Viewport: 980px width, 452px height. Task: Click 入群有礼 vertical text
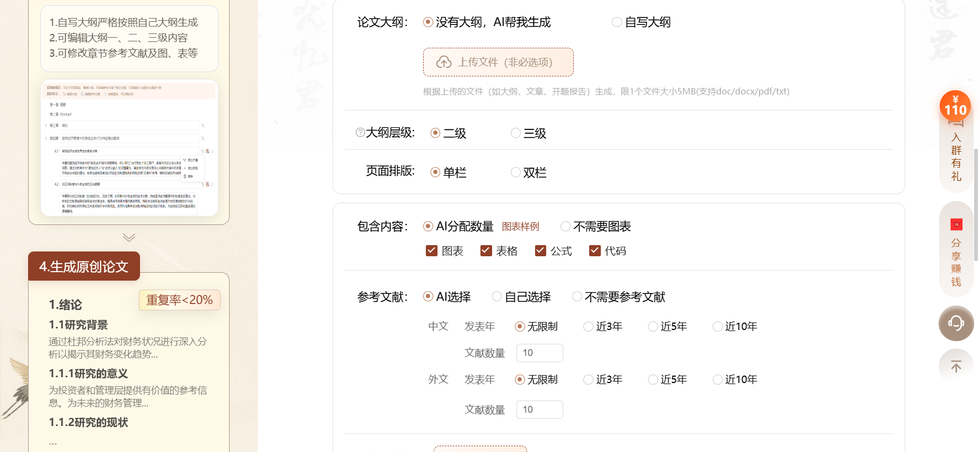[x=956, y=157]
